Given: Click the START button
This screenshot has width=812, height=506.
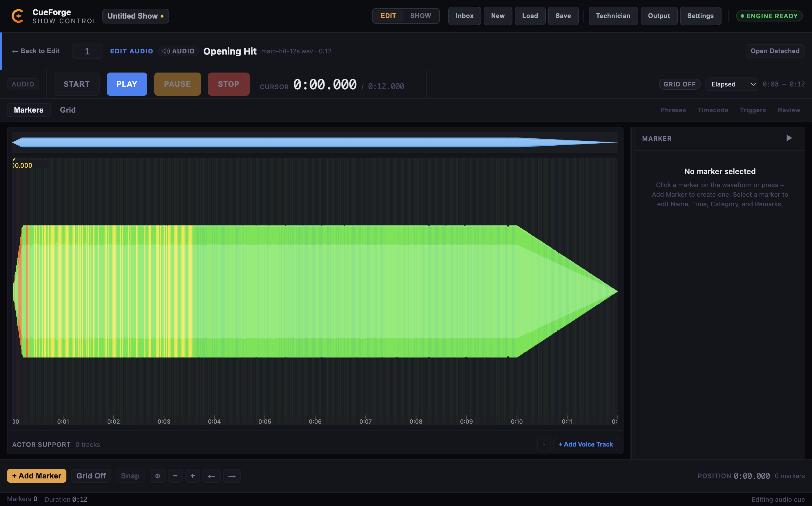Looking at the screenshot, I should (77, 84).
